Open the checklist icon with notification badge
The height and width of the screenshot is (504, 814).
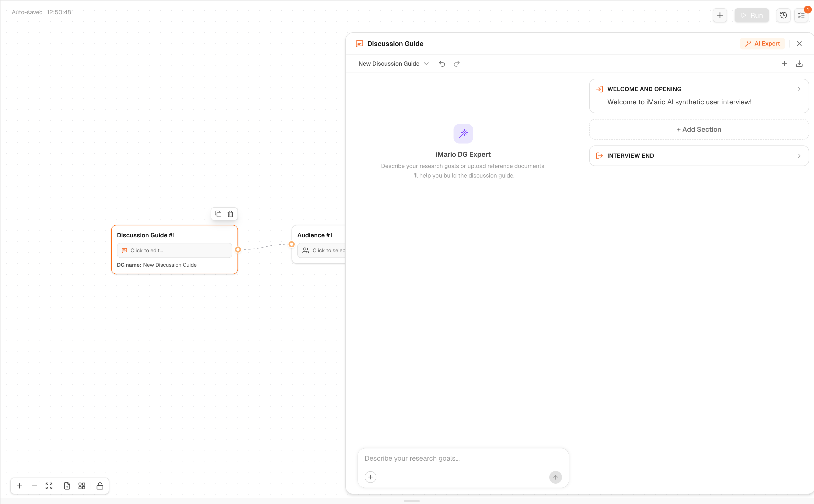coord(801,15)
